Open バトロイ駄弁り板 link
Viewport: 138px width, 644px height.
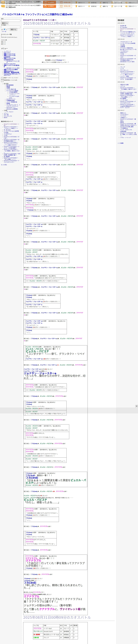click(11, 89)
